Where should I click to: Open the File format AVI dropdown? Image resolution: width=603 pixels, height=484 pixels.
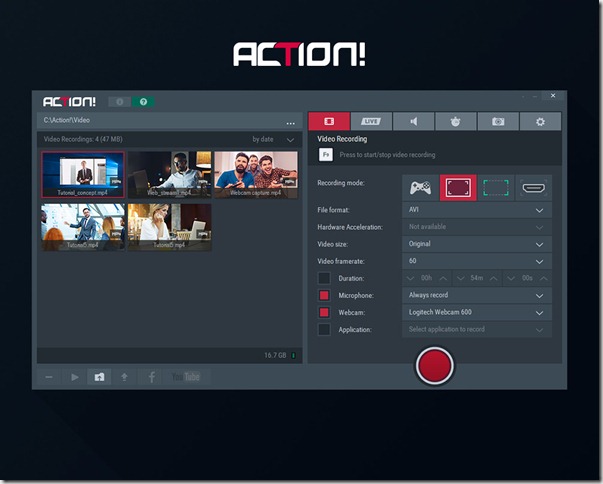[x=477, y=210]
